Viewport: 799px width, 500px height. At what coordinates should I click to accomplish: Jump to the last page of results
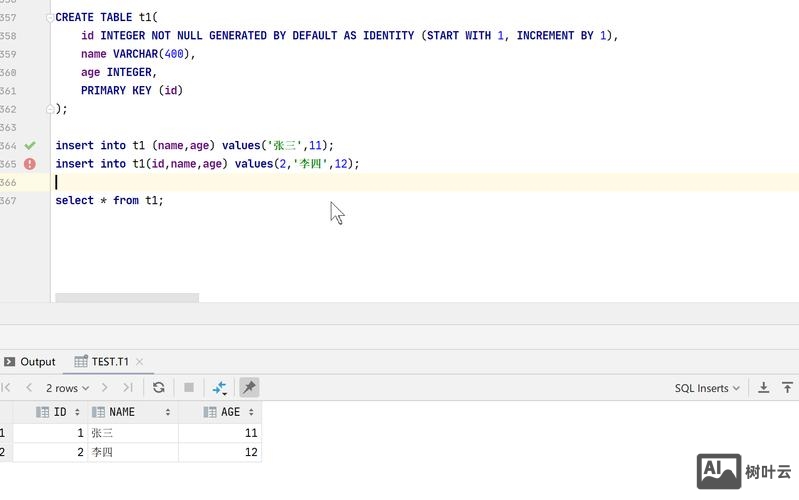point(128,388)
